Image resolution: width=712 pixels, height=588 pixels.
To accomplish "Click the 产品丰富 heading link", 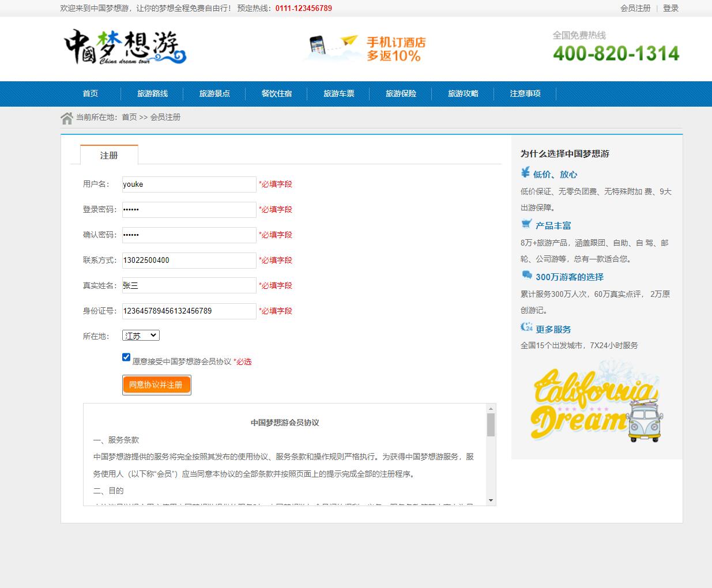I will click(553, 225).
